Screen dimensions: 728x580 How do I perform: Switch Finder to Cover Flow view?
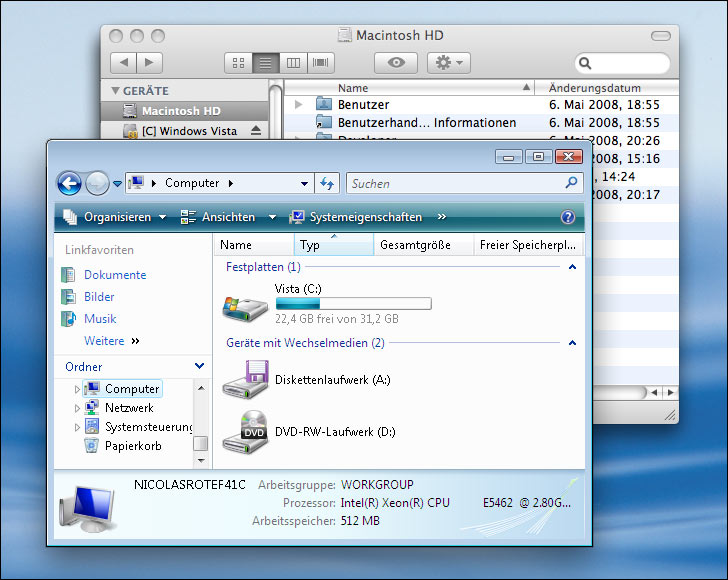321,62
